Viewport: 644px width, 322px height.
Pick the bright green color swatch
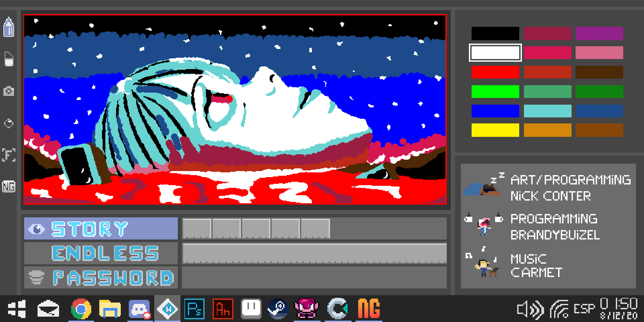(495, 91)
